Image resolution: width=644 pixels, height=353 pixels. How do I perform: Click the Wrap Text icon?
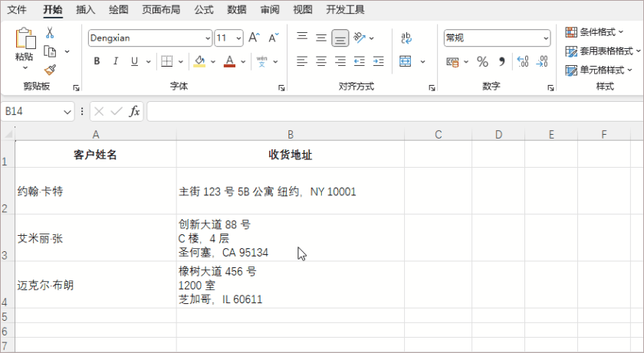coord(406,38)
